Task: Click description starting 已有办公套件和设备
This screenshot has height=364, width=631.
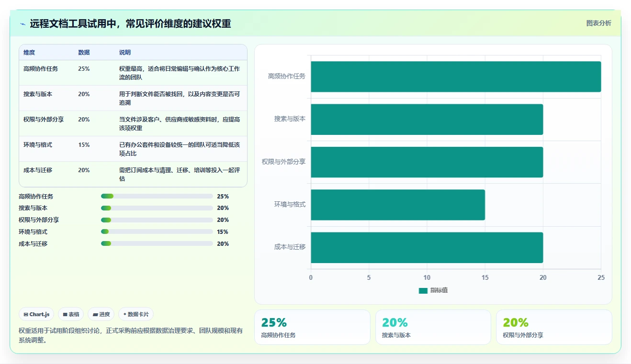Action: click(x=180, y=149)
